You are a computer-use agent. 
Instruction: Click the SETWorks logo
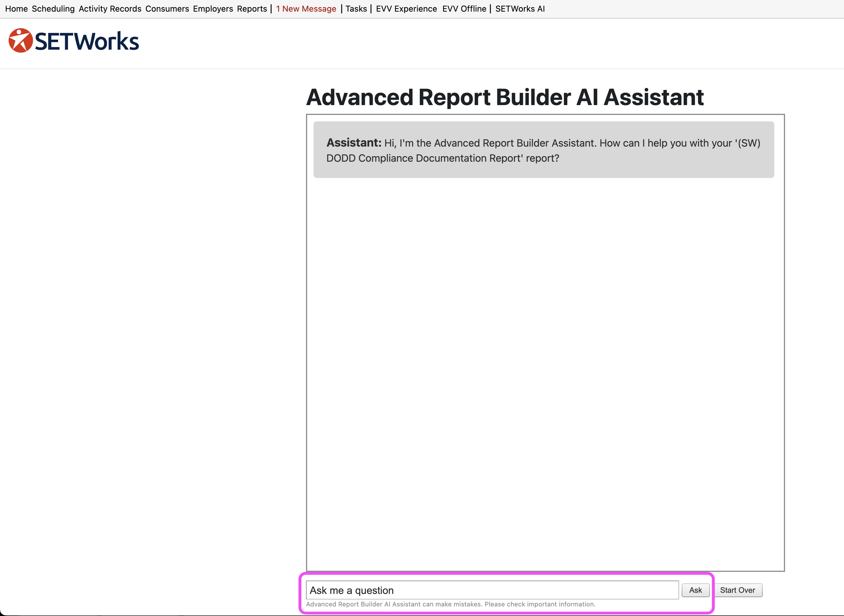[x=74, y=41]
